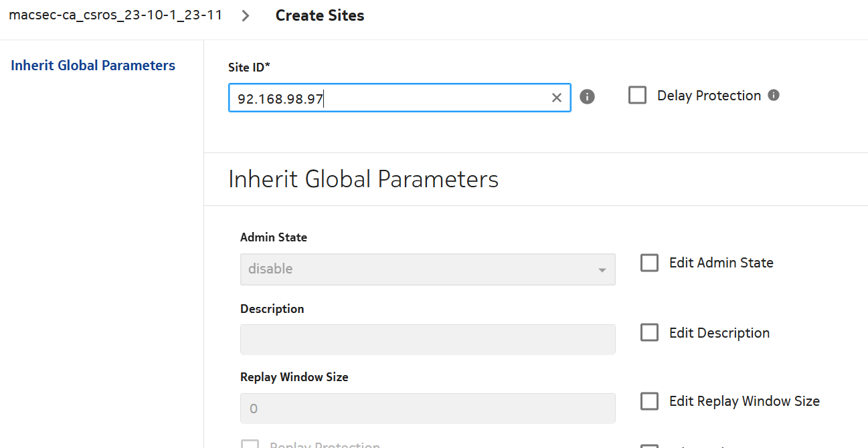
Task: Click the breadcrumb chevron separator arrow
Action: (x=246, y=16)
